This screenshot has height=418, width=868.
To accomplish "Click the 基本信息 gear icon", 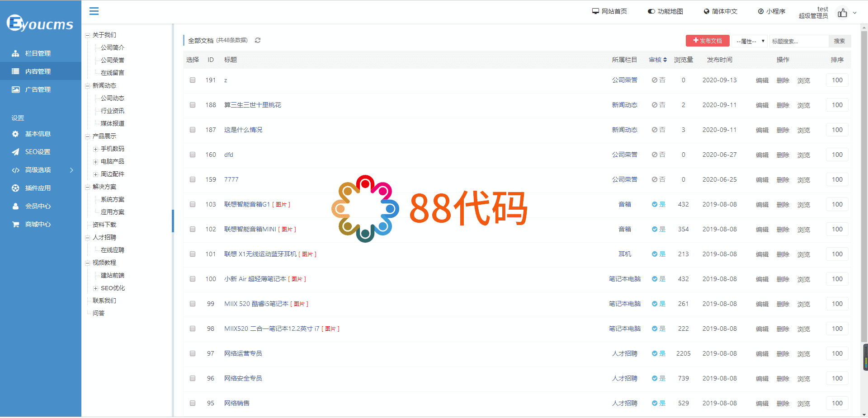I will 15,134.
